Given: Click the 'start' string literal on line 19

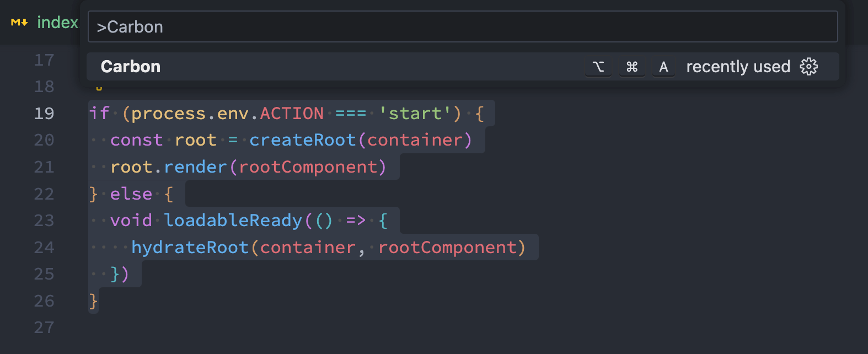Looking at the screenshot, I should point(415,114).
